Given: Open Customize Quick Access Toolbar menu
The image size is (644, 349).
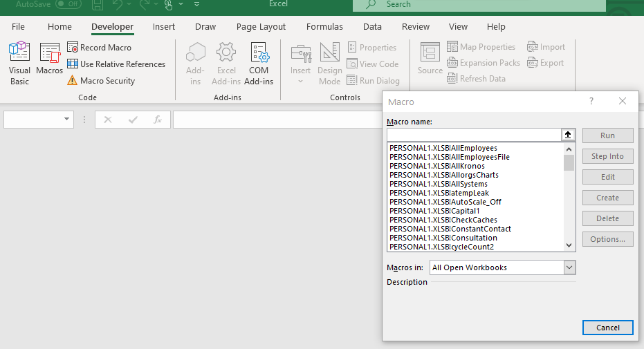Looking at the screenshot, I should (x=196, y=4).
